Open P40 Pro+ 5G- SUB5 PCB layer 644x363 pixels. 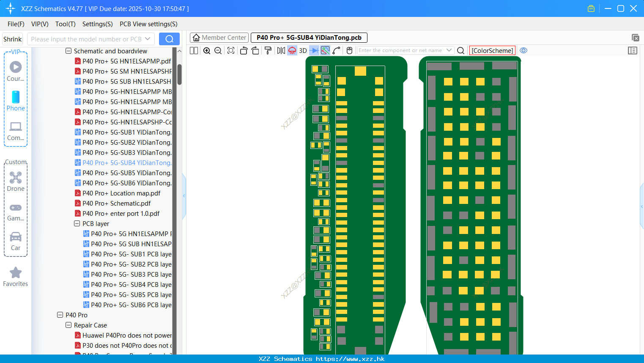click(x=127, y=294)
